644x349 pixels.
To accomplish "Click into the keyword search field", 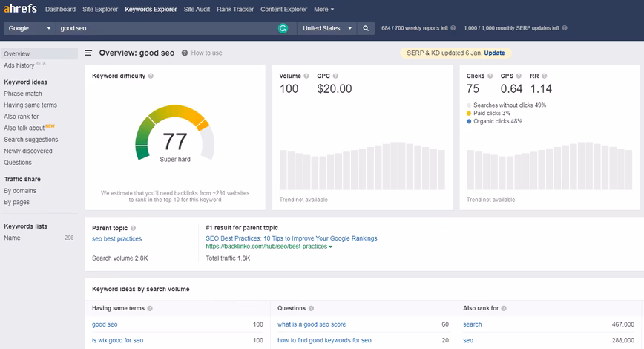I will (166, 28).
